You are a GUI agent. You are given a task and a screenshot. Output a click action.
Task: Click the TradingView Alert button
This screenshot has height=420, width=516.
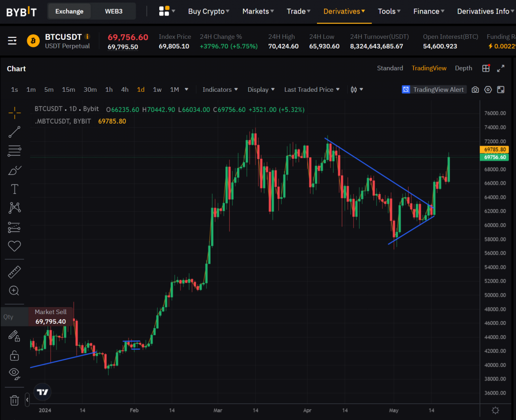point(433,90)
